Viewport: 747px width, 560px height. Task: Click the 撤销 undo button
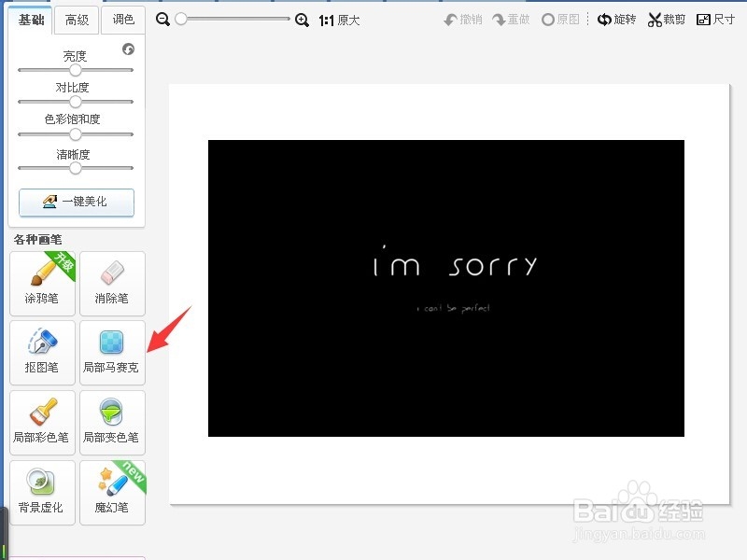[463, 20]
